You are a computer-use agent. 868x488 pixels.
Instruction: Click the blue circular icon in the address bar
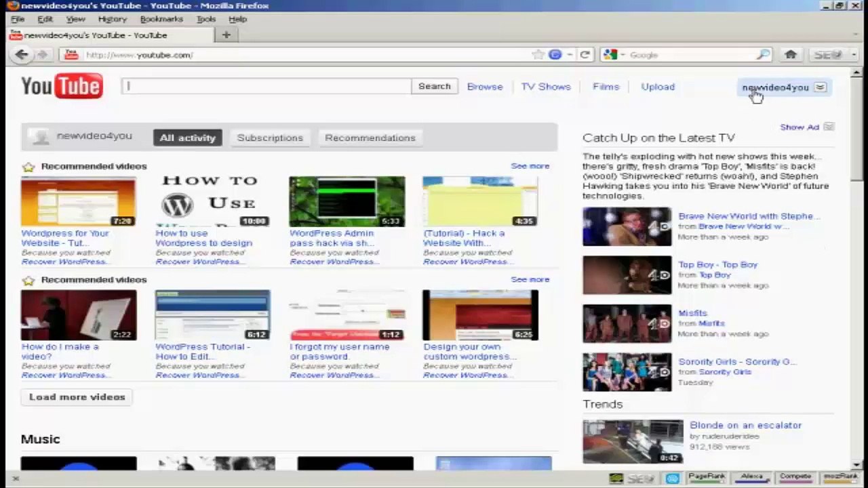click(x=555, y=55)
